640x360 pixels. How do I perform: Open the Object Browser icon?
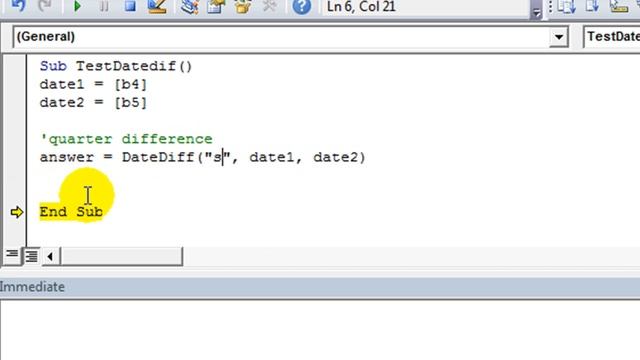243,7
